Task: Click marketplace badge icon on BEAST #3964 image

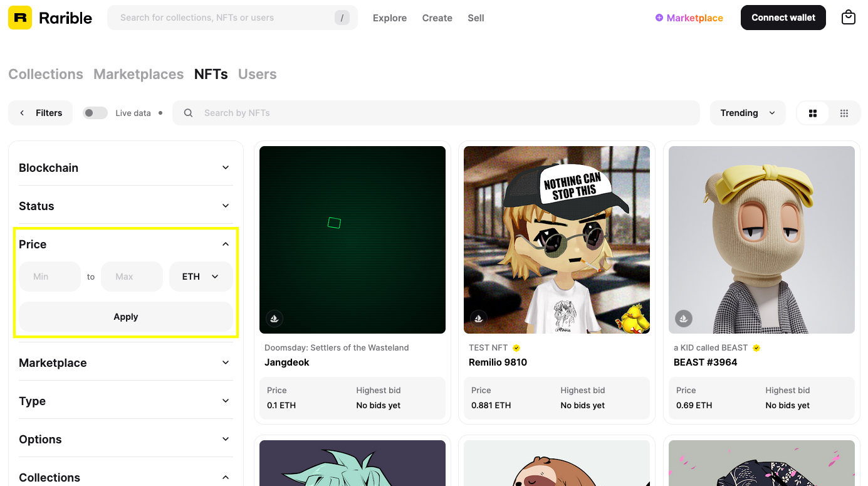Action: pos(683,319)
